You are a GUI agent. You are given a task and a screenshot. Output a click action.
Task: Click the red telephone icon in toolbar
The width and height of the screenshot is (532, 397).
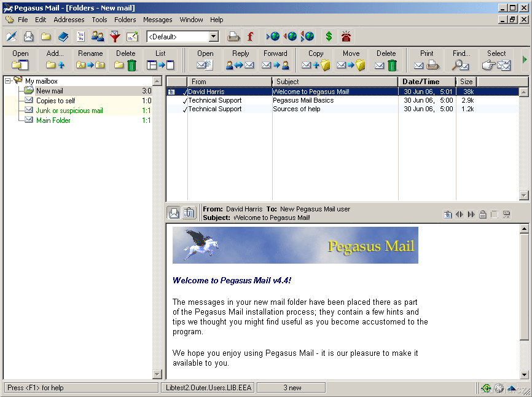(x=346, y=37)
